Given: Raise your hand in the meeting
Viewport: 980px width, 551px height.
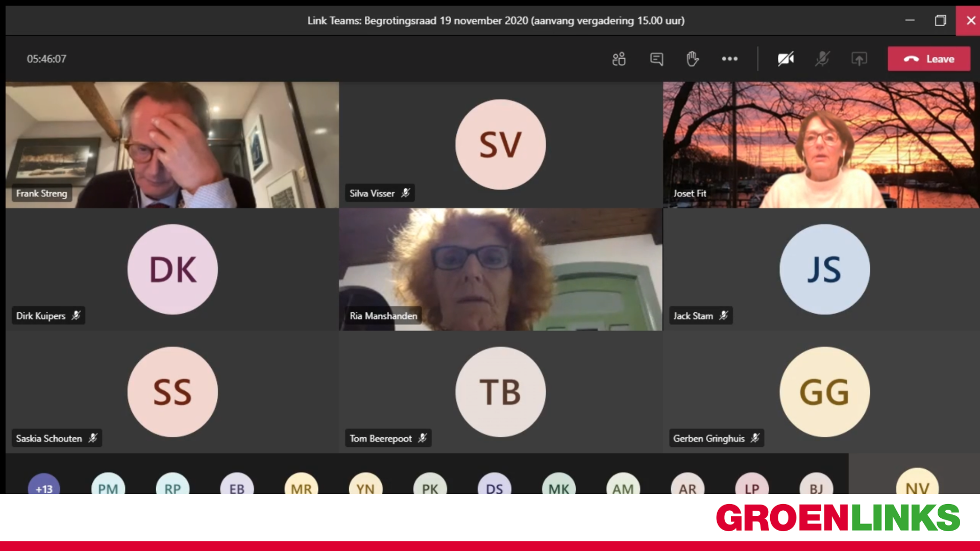Looking at the screenshot, I should pyautogui.click(x=692, y=59).
